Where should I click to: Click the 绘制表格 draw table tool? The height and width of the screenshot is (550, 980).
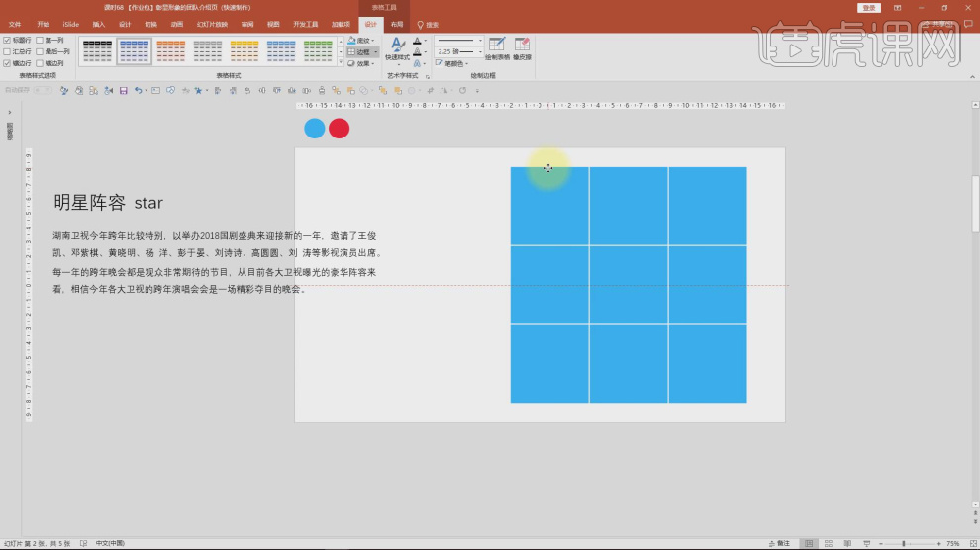click(x=498, y=48)
